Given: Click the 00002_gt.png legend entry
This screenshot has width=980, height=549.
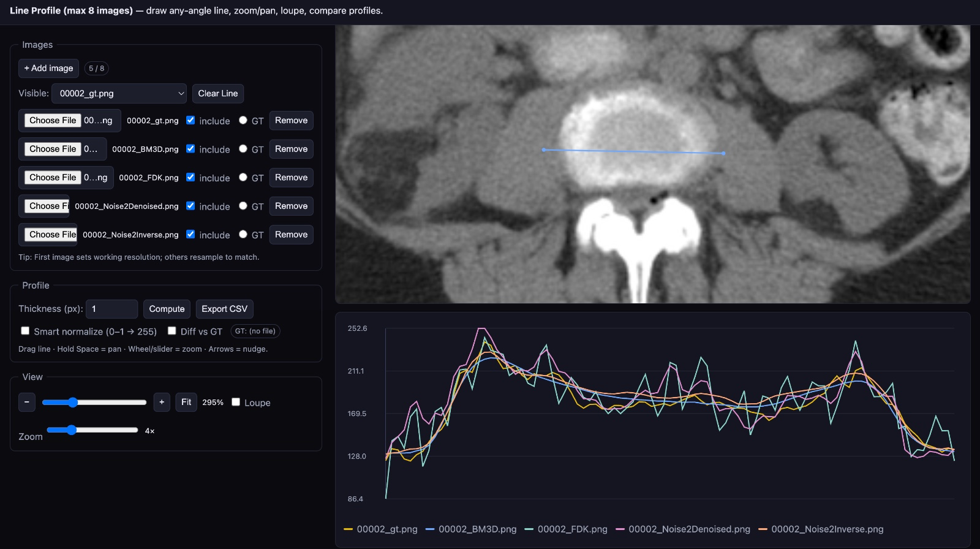Looking at the screenshot, I should pos(381,529).
